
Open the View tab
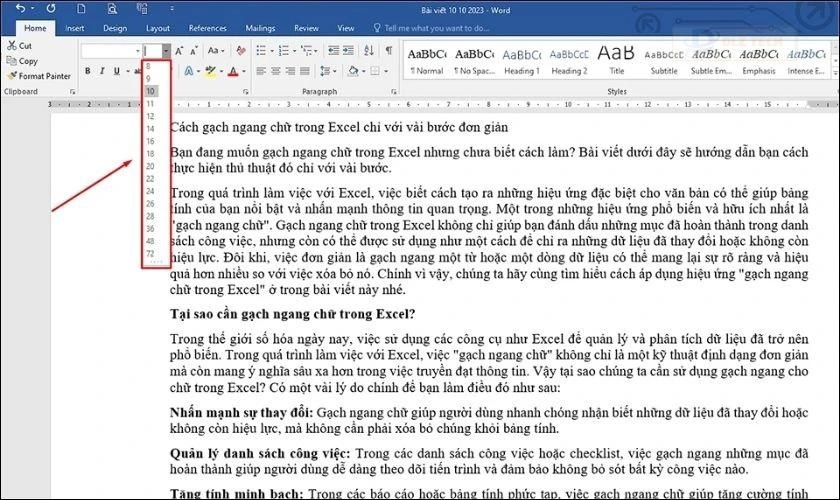tap(346, 28)
